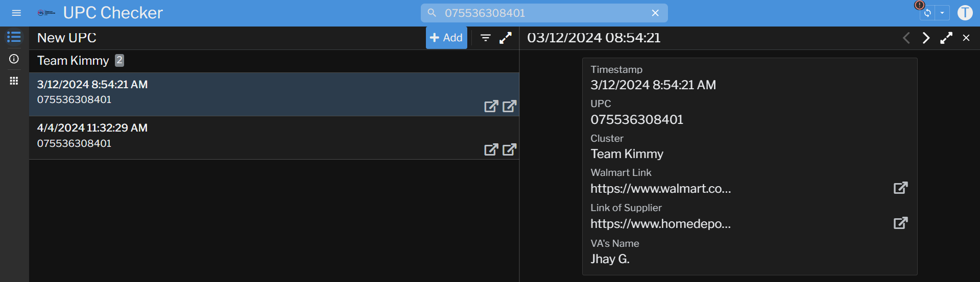Go to the next record

coord(926,38)
